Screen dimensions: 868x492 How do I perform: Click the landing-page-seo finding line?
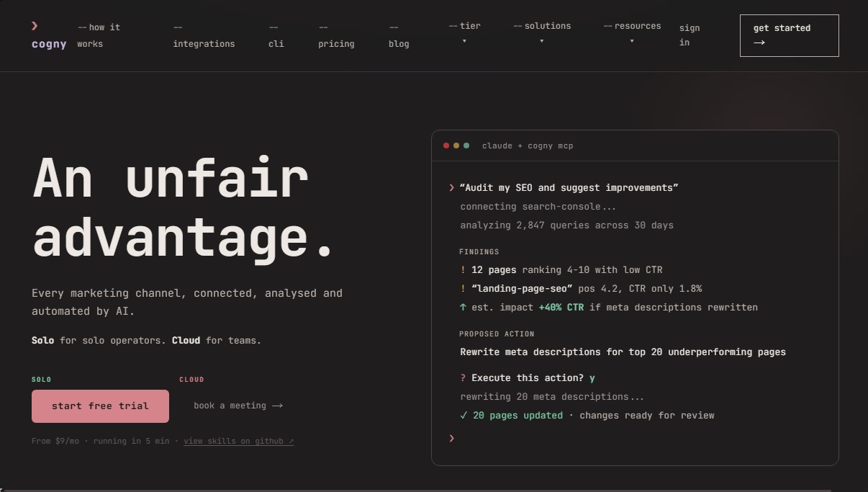click(x=581, y=289)
